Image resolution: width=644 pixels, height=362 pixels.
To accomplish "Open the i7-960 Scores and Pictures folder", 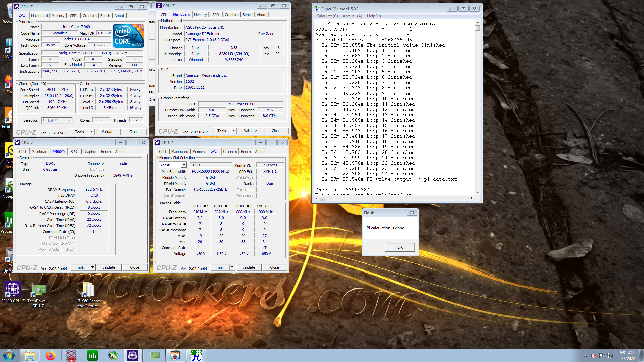I will pyautogui.click(x=89, y=295).
